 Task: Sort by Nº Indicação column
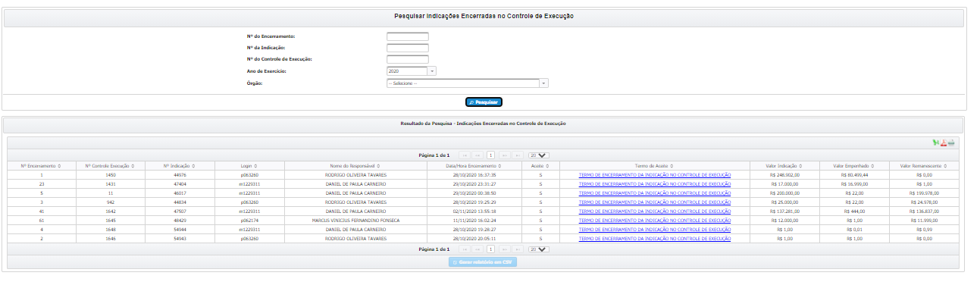[179, 165]
